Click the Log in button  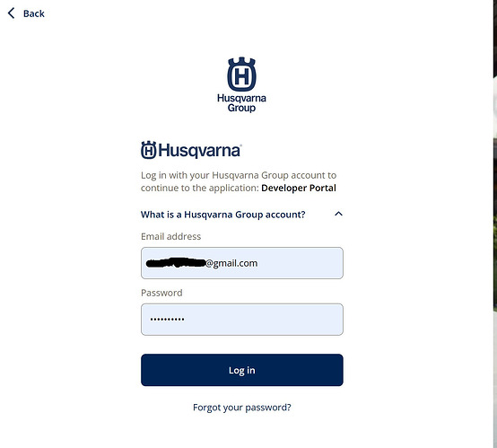click(242, 370)
